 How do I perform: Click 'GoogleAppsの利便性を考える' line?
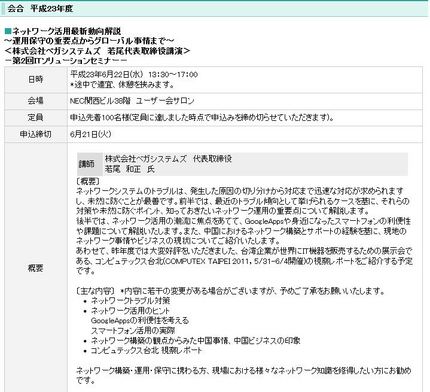click(140, 321)
